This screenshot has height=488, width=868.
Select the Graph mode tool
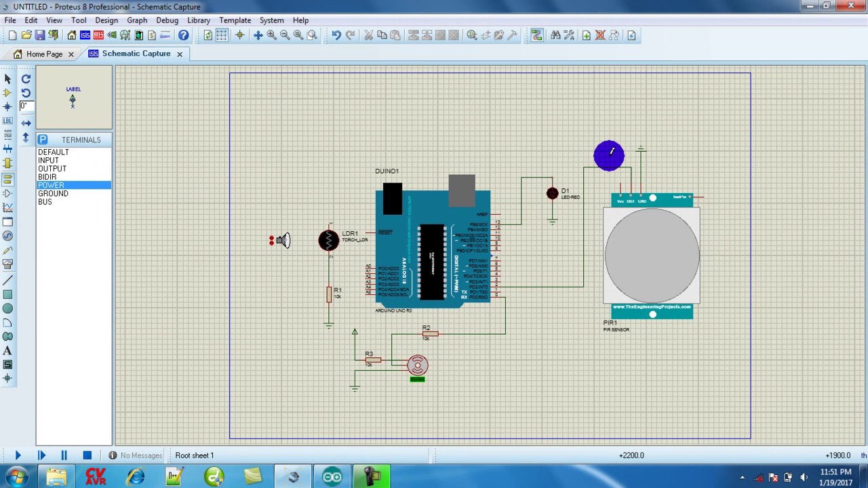pos(7,207)
